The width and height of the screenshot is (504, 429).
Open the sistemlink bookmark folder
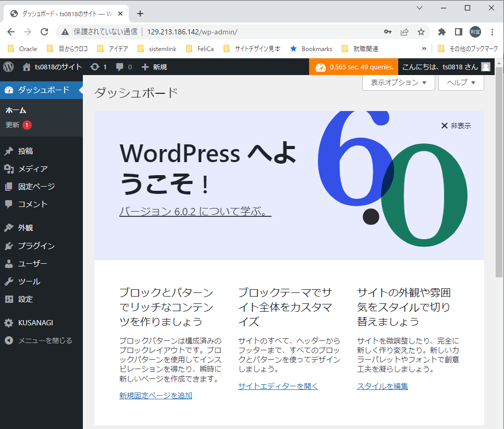157,48
